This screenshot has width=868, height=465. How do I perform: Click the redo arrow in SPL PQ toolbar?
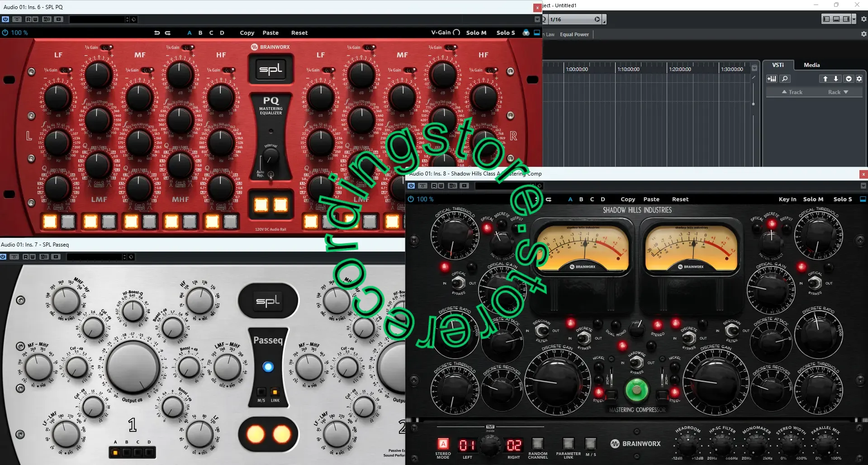tap(168, 33)
